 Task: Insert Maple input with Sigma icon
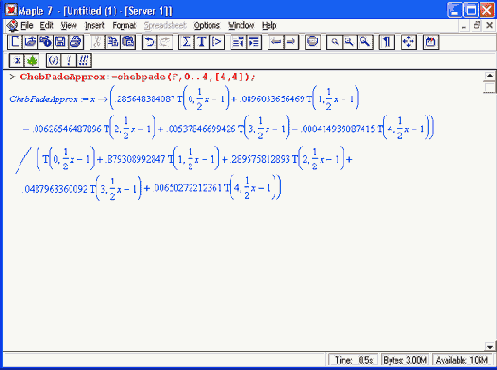coord(186,42)
